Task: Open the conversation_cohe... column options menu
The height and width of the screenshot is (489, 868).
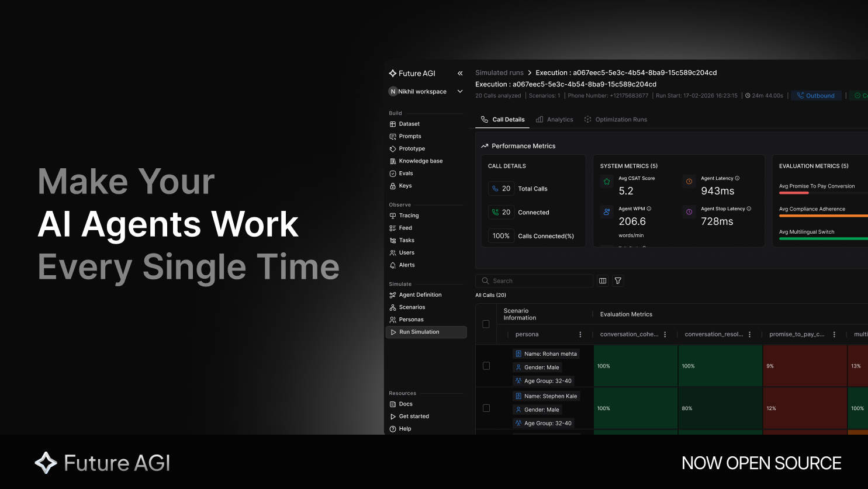Action: tap(665, 335)
